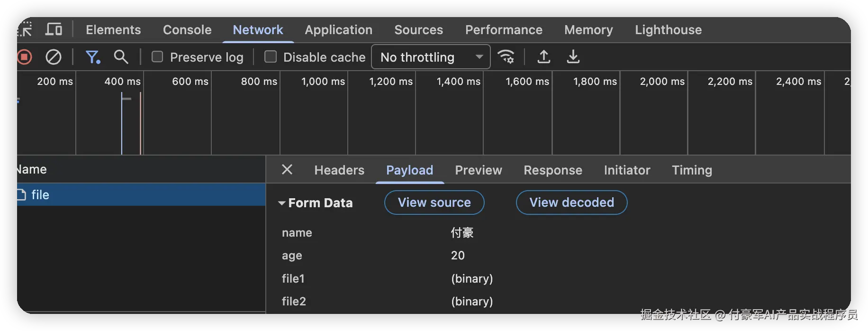Toggle the device toolbar icon

[54, 29]
